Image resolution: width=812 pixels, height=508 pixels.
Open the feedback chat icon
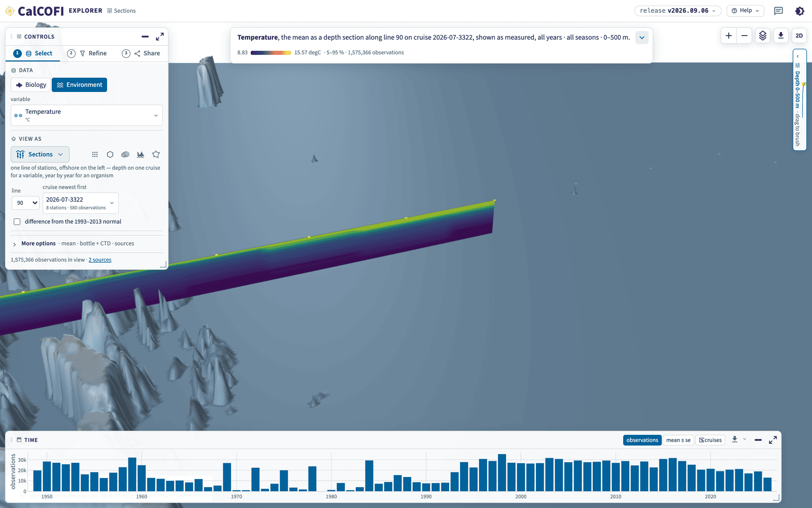(779, 11)
